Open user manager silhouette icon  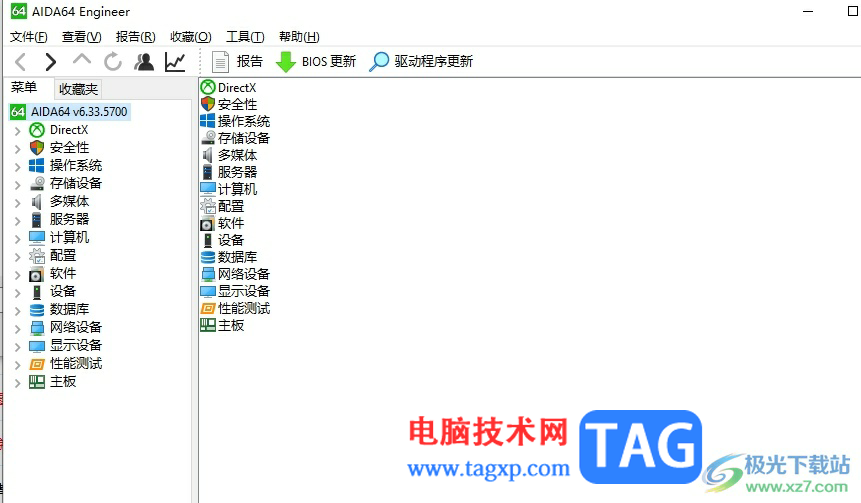tap(144, 62)
